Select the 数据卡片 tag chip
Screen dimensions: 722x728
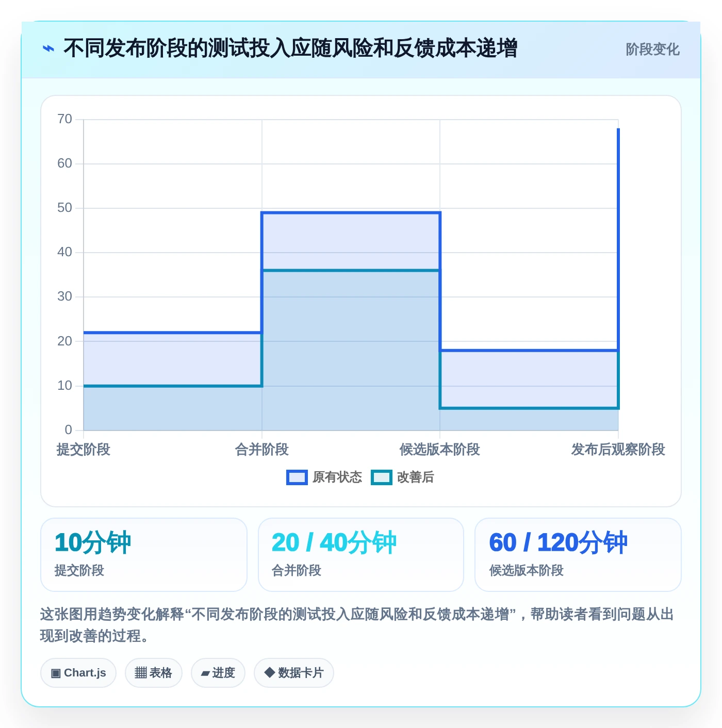294,673
